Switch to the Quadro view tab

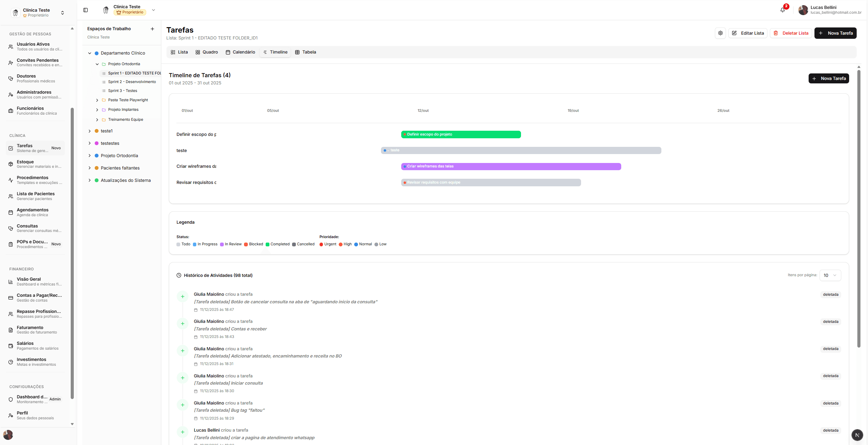tap(207, 52)
